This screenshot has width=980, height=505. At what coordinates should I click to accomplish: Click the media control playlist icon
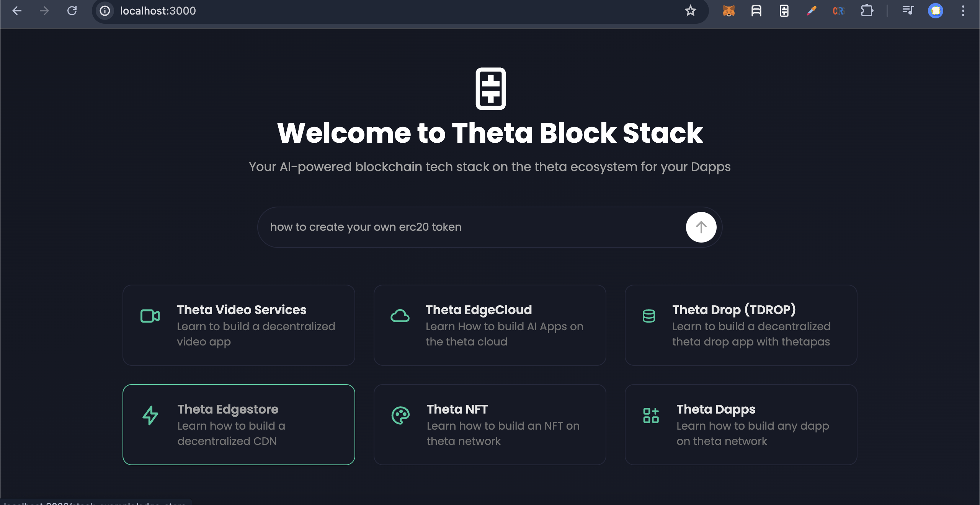908,11
